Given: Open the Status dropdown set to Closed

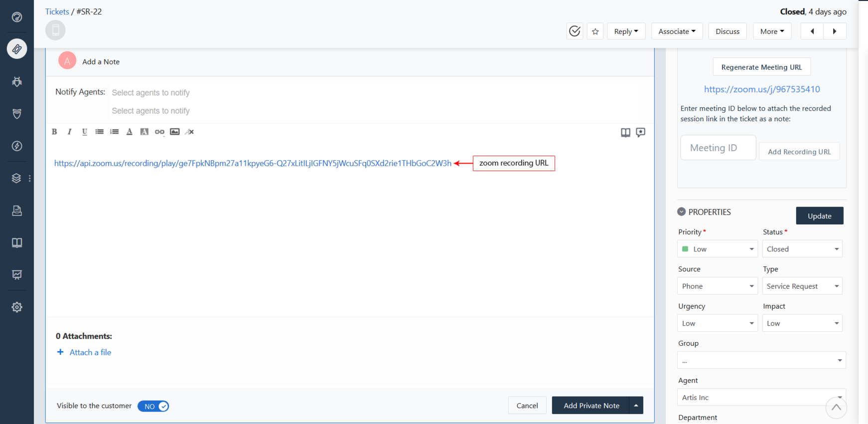Looking at the screenshot, I should tap(802, 249).
